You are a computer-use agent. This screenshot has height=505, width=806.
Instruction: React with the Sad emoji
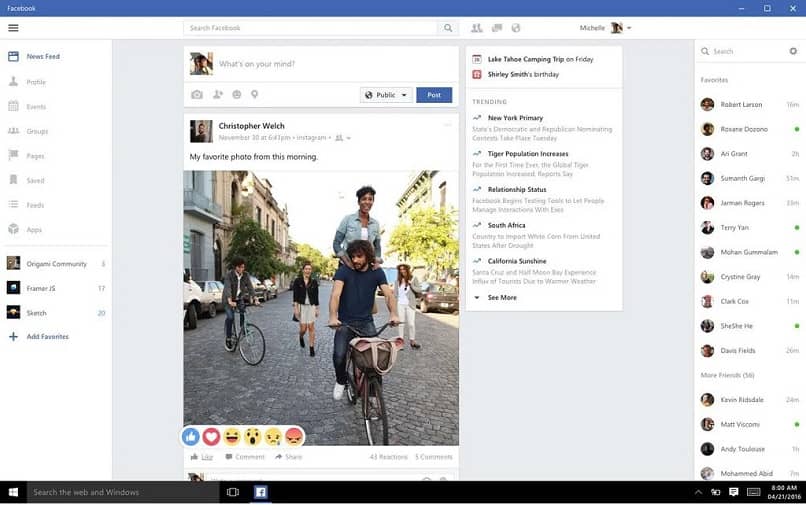[273, 437]
